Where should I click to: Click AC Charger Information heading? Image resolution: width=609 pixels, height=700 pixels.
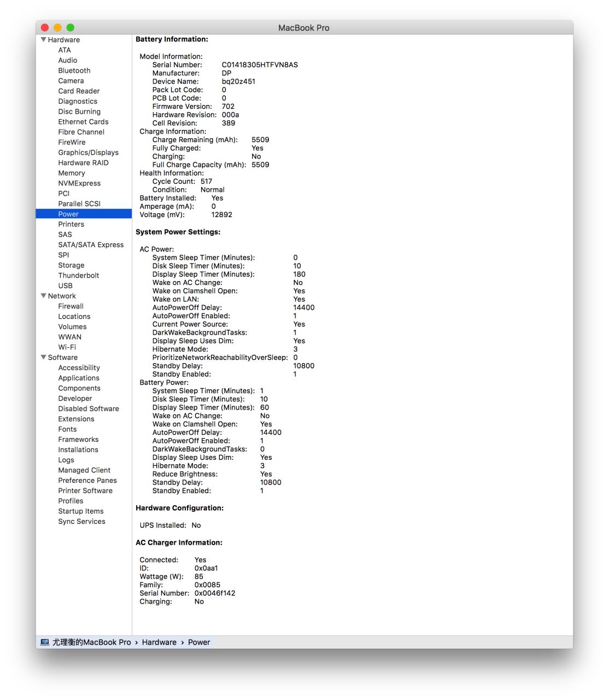point(179,542)
